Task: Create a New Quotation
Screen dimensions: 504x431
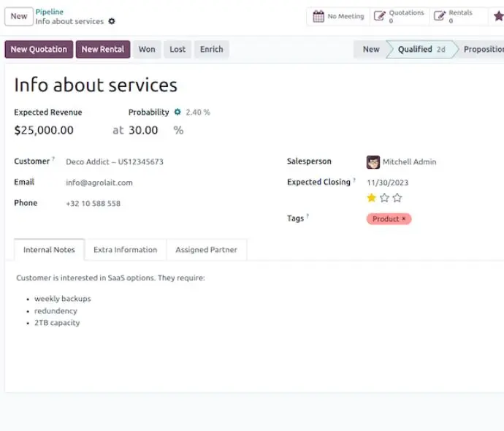Action: tap(39, 49)
